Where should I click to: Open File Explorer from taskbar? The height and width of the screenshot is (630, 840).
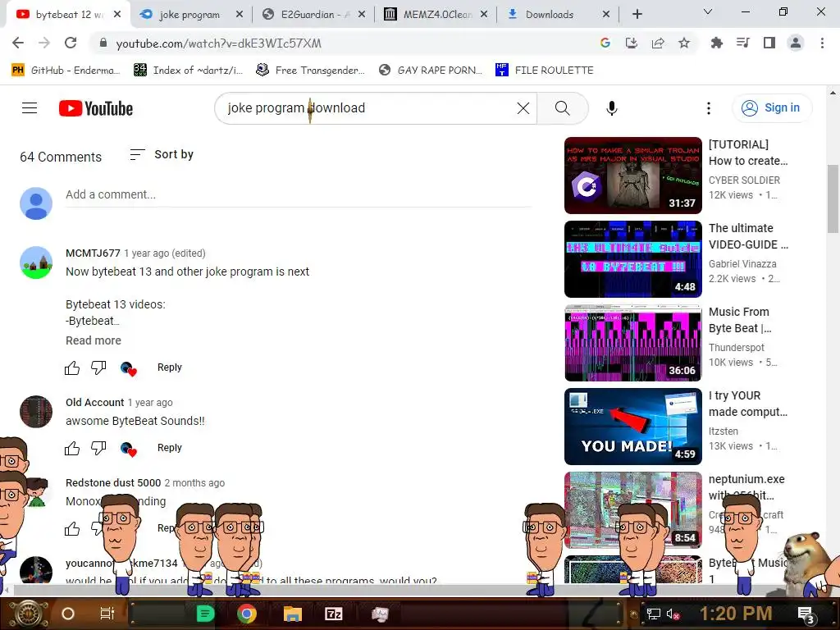coord(293,614)
